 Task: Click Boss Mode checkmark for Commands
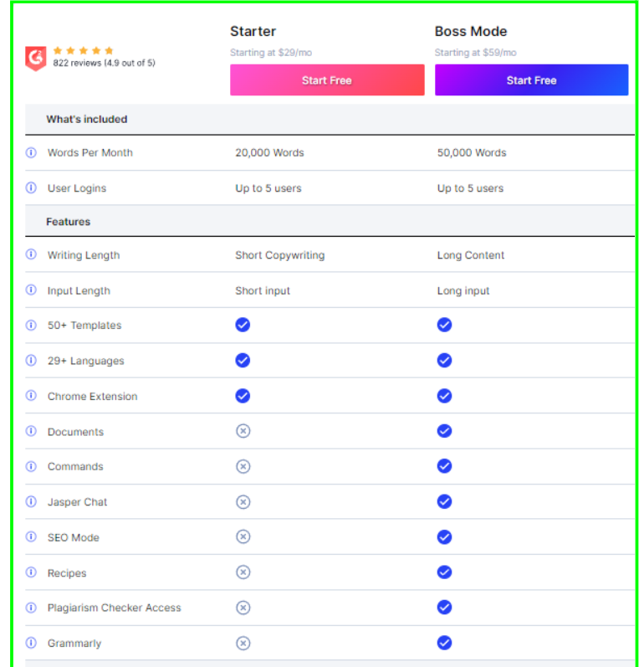[444, 466]
